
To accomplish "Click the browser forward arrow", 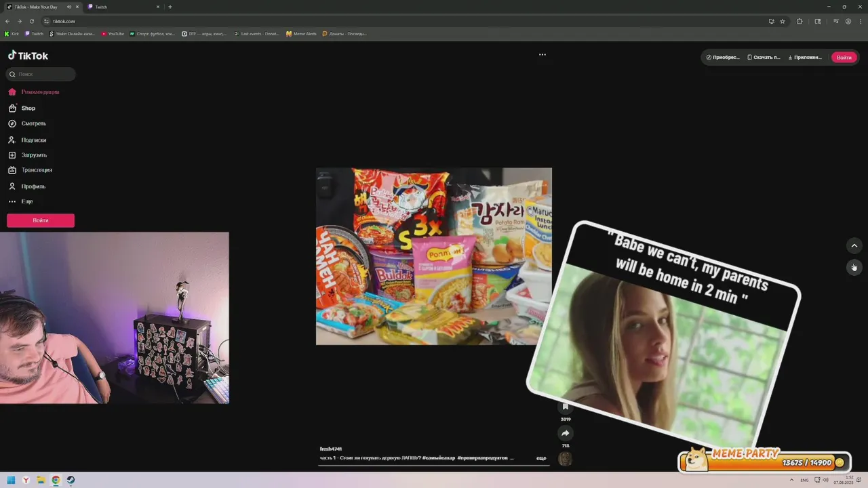I will tap(19, 21).
